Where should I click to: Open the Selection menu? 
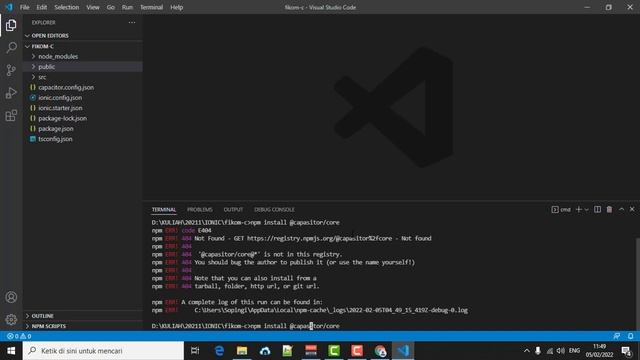pos(67,7)
